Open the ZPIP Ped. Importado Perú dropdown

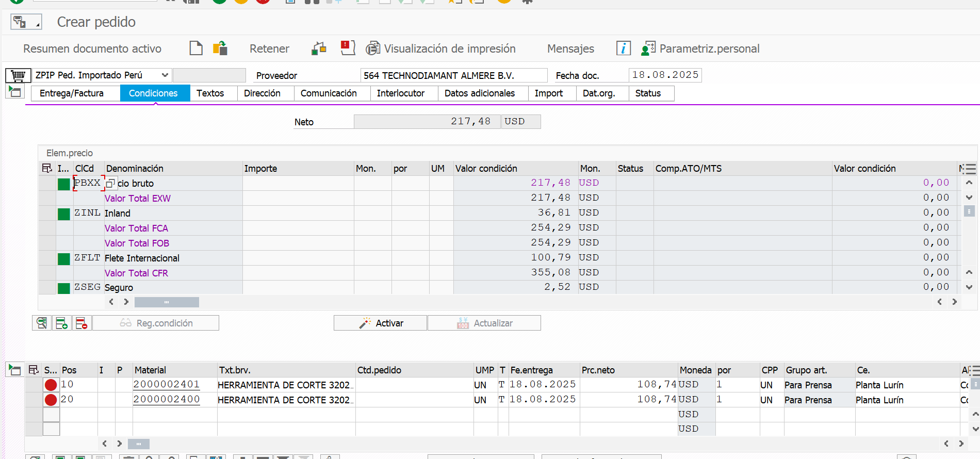[165, 75]
